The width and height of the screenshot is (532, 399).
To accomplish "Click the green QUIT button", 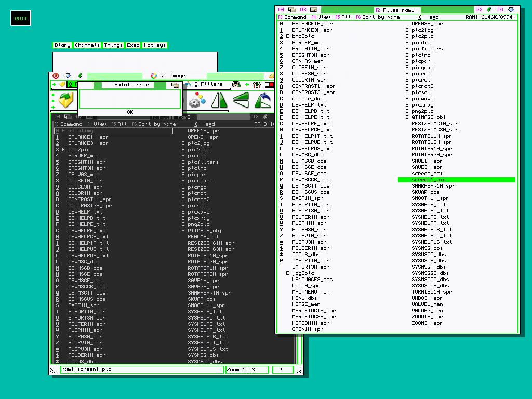I will click(21, 18).
